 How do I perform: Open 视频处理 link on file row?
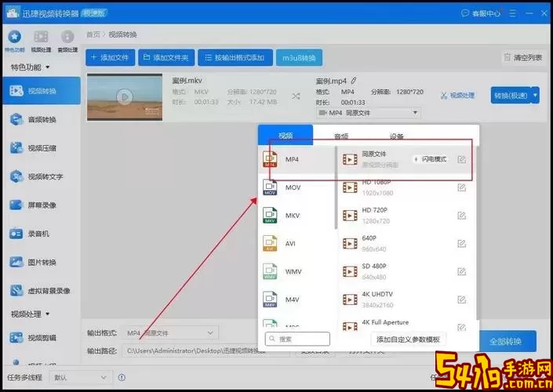click(457, 96)
